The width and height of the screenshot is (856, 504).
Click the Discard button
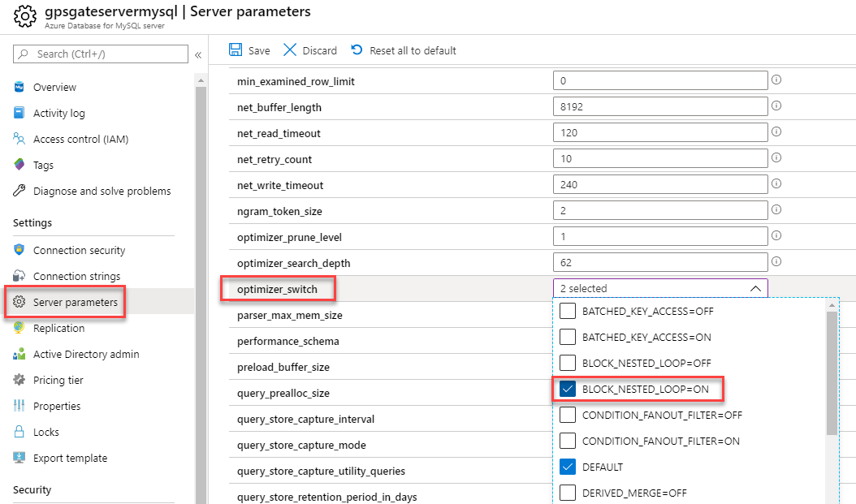pyautogui.click(x=310, y=50)
